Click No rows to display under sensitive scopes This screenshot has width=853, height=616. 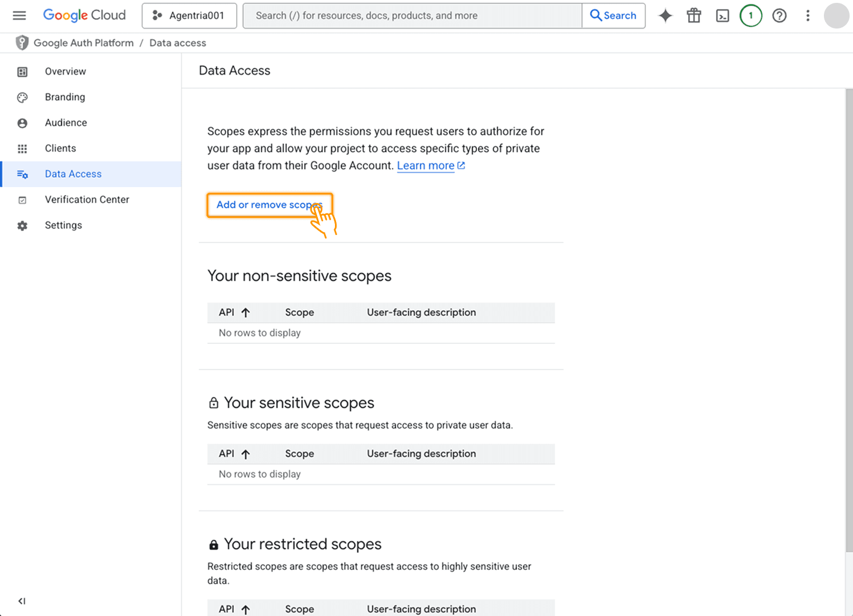(260, 475)
